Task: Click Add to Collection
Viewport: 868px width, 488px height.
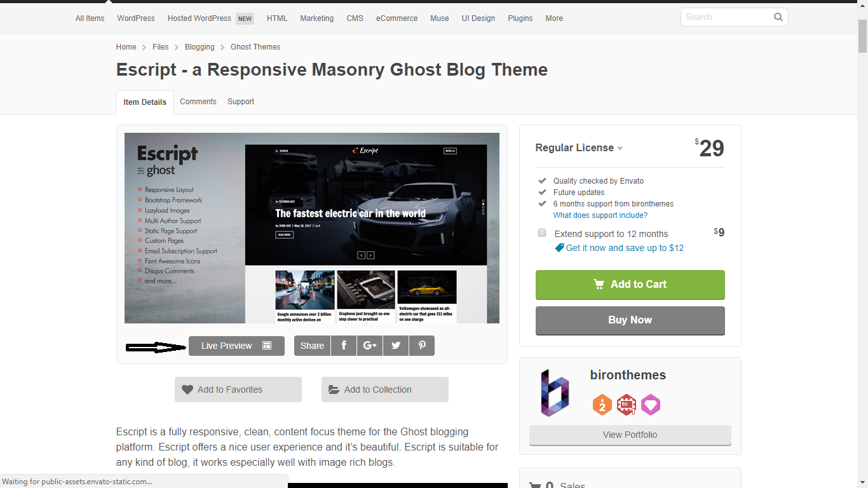Action: [385, 390]
